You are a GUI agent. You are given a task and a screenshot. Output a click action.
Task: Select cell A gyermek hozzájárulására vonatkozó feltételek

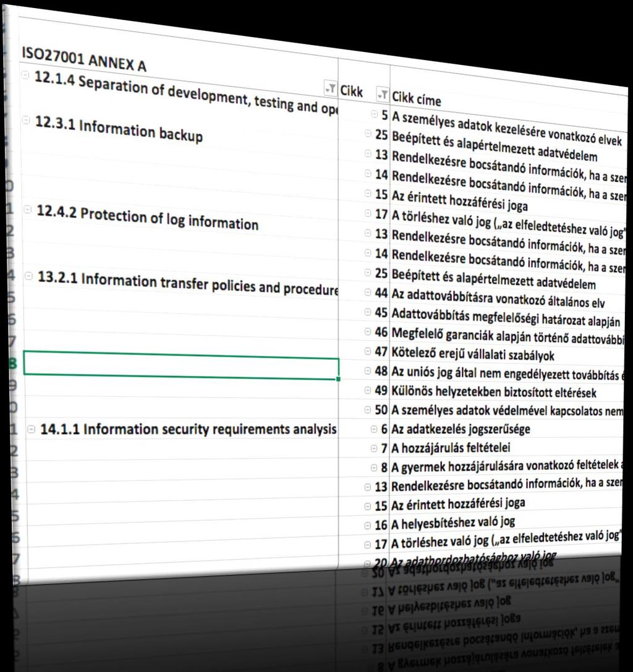point(507,466)
